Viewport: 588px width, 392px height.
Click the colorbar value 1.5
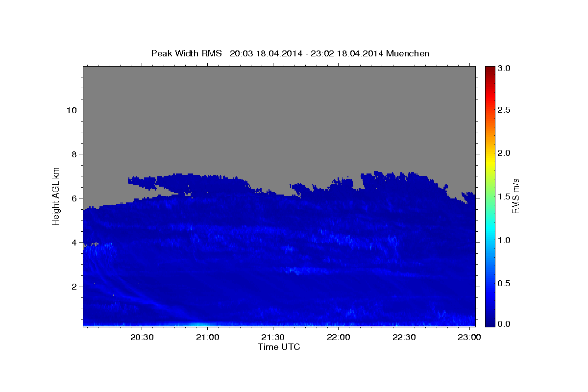pyautogui.click(x=504, y=196)
